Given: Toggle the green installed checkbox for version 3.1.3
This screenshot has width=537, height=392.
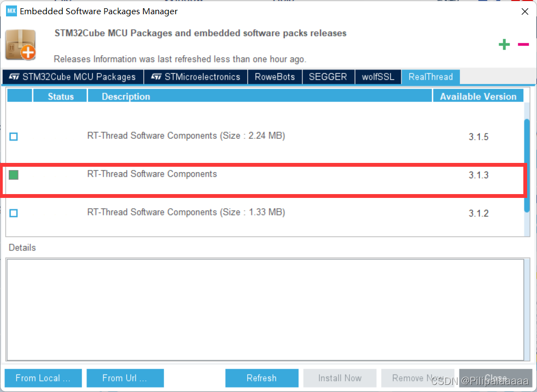Looking at the screenshot, I should (x=14, y=175).
